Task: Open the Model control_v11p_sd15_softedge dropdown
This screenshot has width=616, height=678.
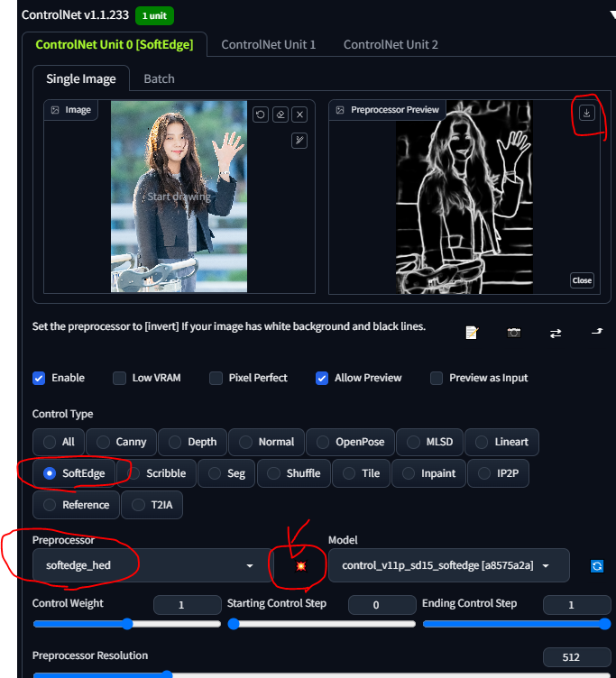Action: pos(448,565)
